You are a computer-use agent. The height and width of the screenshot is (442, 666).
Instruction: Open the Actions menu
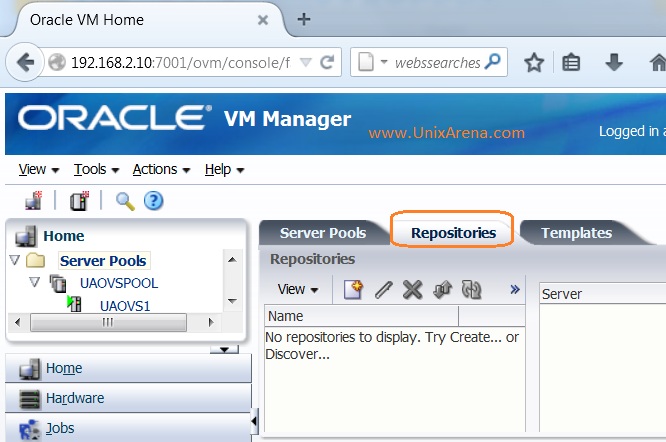click(161, 169)
